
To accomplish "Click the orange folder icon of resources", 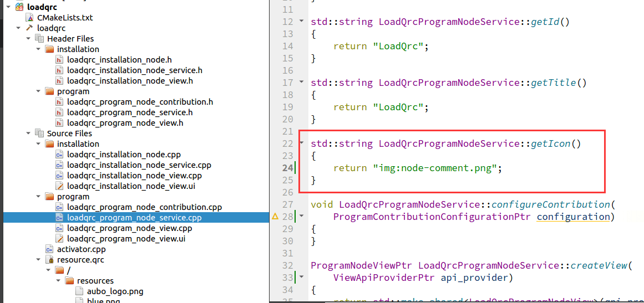I will 69,281.
